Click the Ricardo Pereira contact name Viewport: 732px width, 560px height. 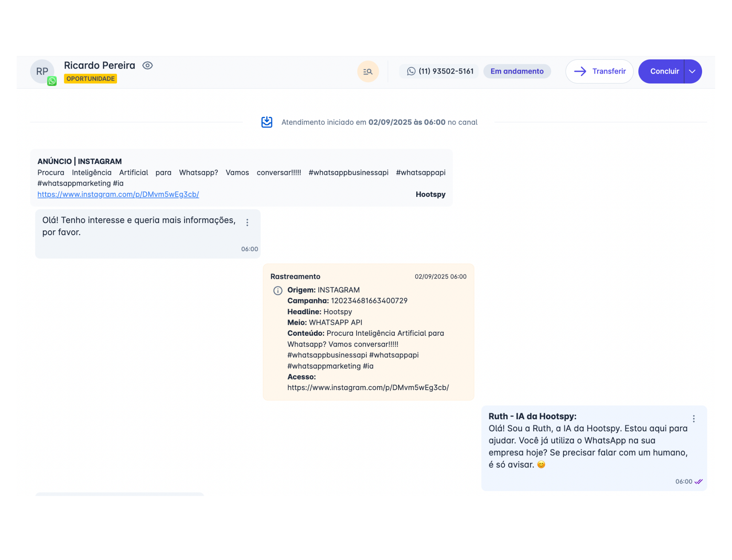coord(100,66)
